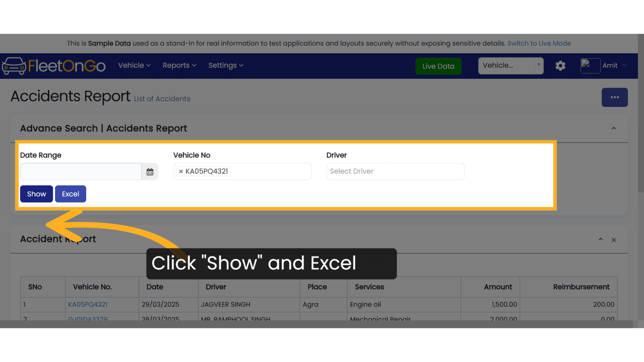Click the Reimbursement column header
This screenshot has width=644, height=362.
click(x=569, y=287)
